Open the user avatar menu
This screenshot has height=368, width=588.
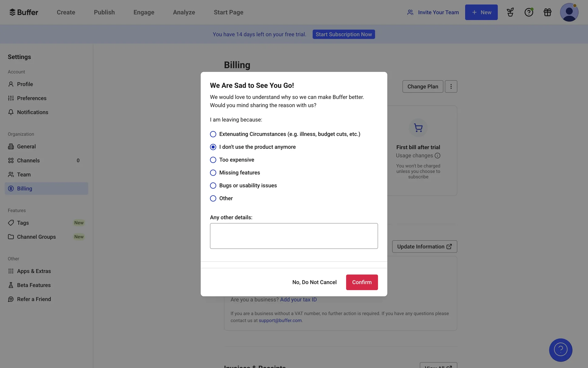tap(569, 12)
